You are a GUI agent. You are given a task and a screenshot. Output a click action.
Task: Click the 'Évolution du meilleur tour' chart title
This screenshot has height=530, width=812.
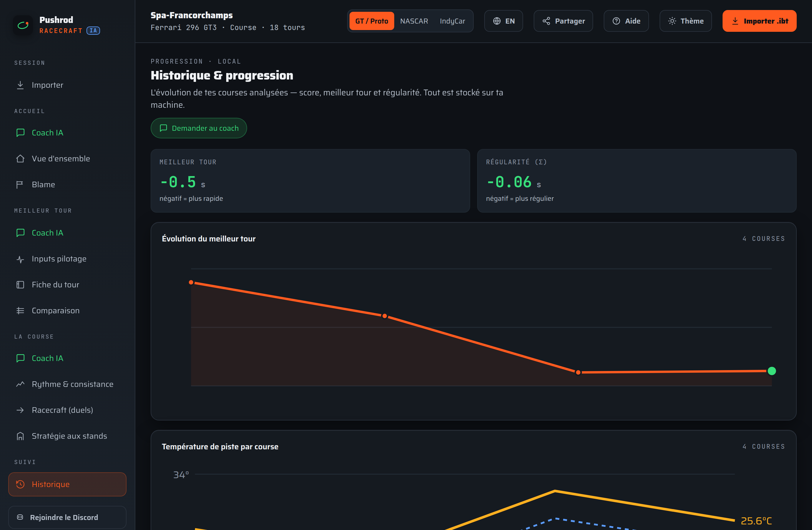point(209,239)
